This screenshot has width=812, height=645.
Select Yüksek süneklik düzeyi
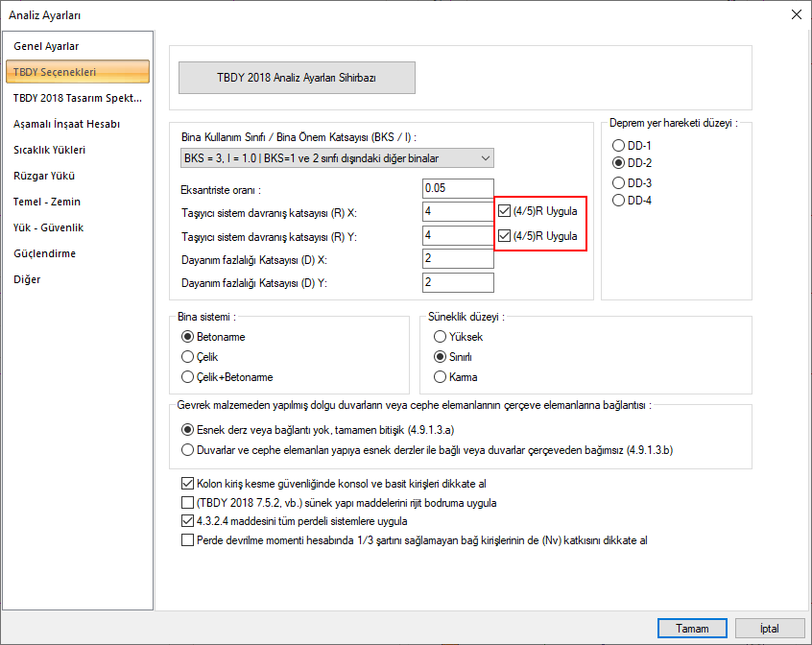point(441,337)
